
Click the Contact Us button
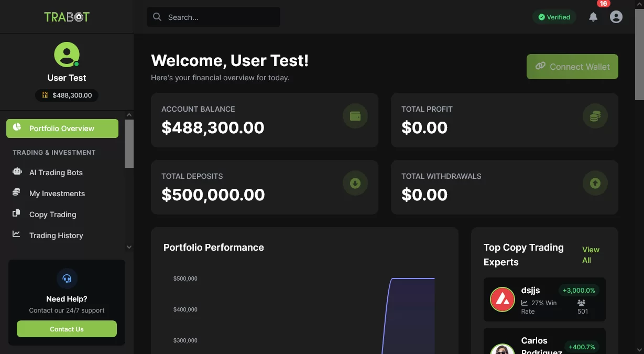click(67, 329)
